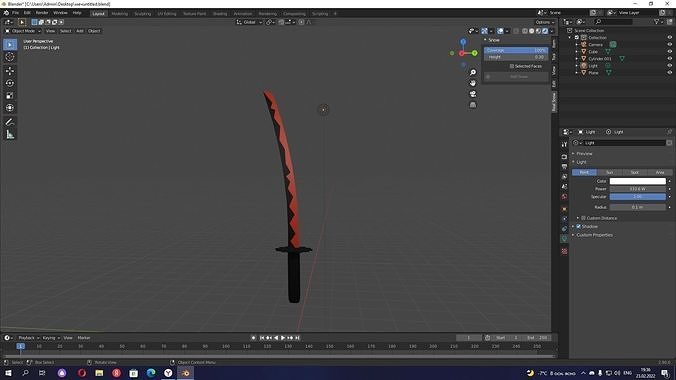
Task: Open the Global transform orientation dropdown
Action: click(249, 22)
